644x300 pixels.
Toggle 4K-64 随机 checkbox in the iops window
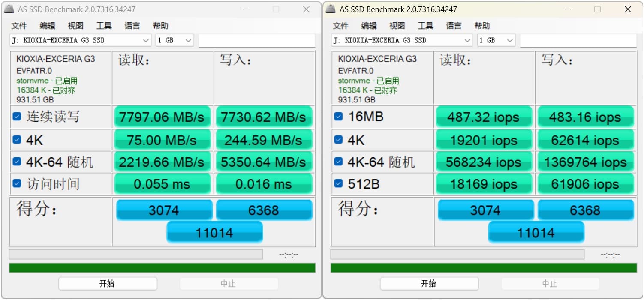click(x=338, y=162)
